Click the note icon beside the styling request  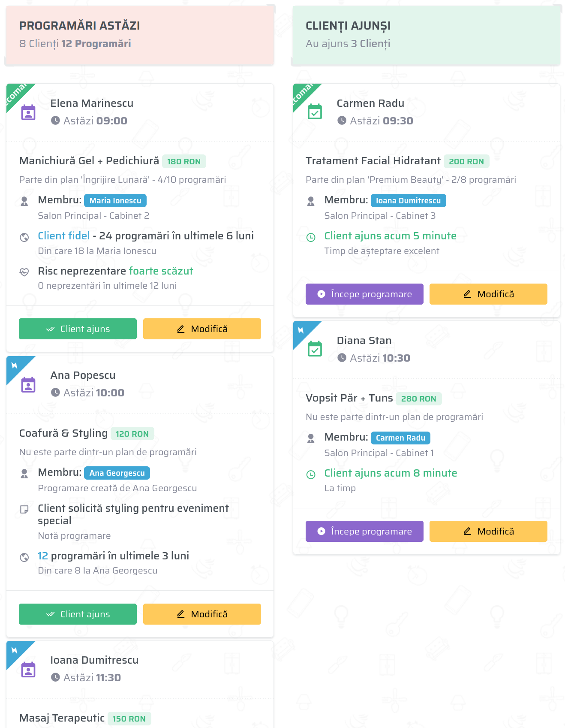[x=24, y=509]
